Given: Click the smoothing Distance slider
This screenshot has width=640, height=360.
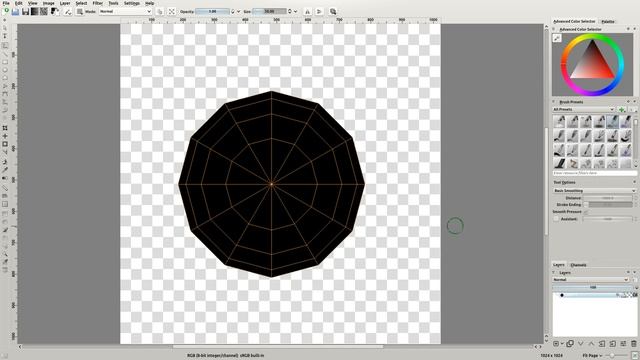Looking at the screenshot, I should [608, 198].
